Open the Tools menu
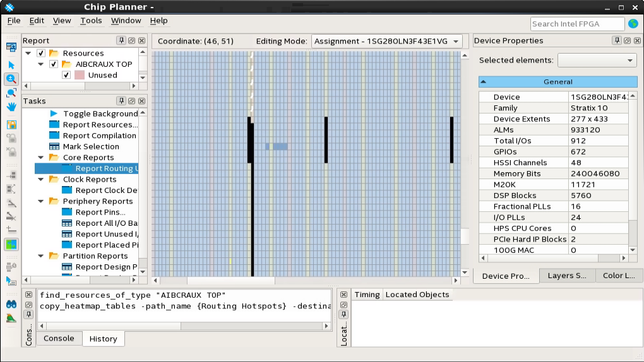Viewport: 644px width, 362px height. pyautogui.click(x=91, y=21)
